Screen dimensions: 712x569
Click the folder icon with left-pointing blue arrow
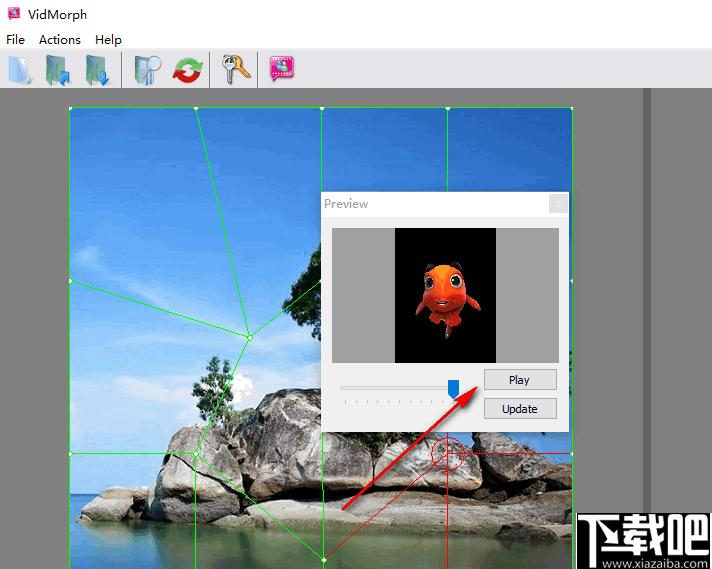coord(58,70)
